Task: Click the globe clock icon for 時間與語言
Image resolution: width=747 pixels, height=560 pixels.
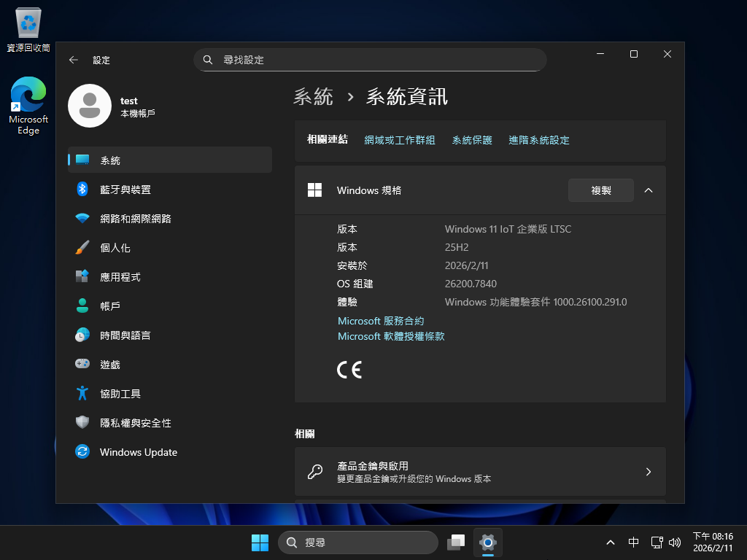Action: click(x=82, y=335)
